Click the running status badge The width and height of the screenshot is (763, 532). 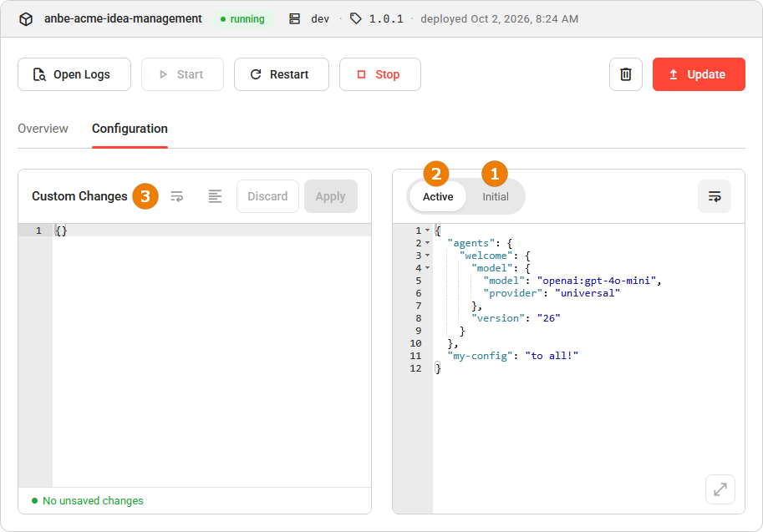(x=242, y=19)
